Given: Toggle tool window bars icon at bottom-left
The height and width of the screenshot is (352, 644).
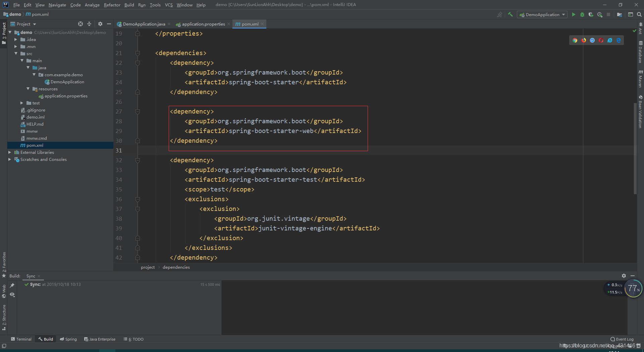Looking at the screenshot, I should tap(4, 346).
